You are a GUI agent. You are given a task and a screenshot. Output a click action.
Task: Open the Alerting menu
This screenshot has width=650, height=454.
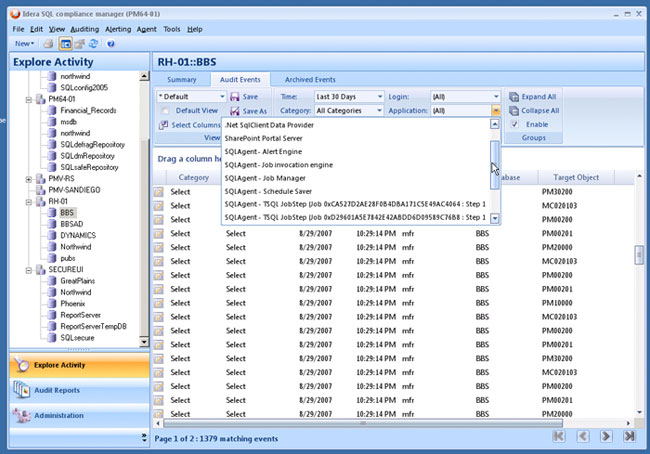(118, 29)
